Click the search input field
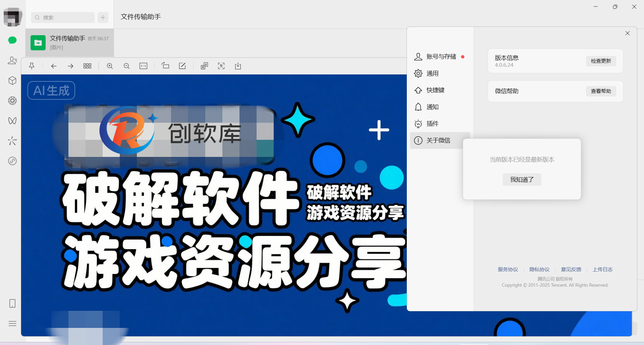Viewport: 644px width, 345px height. (x=63, y=17)
